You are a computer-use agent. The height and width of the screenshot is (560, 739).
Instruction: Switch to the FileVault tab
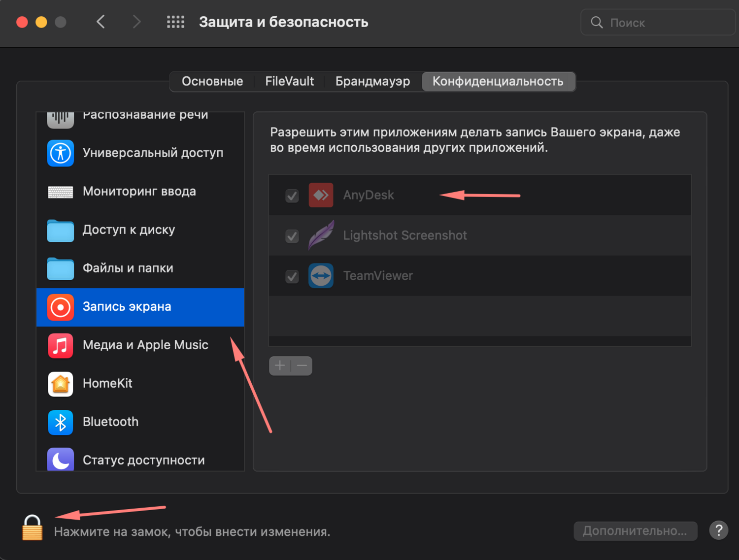[x=289, y=81]
